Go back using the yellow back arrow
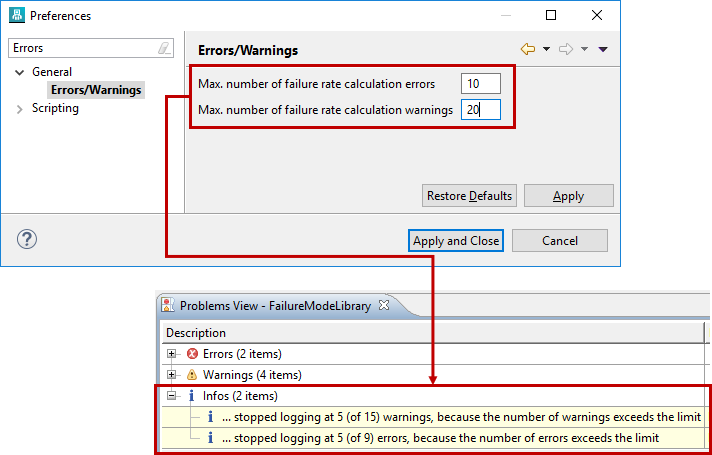Viewport: 712px width, 455px height. 528,49
